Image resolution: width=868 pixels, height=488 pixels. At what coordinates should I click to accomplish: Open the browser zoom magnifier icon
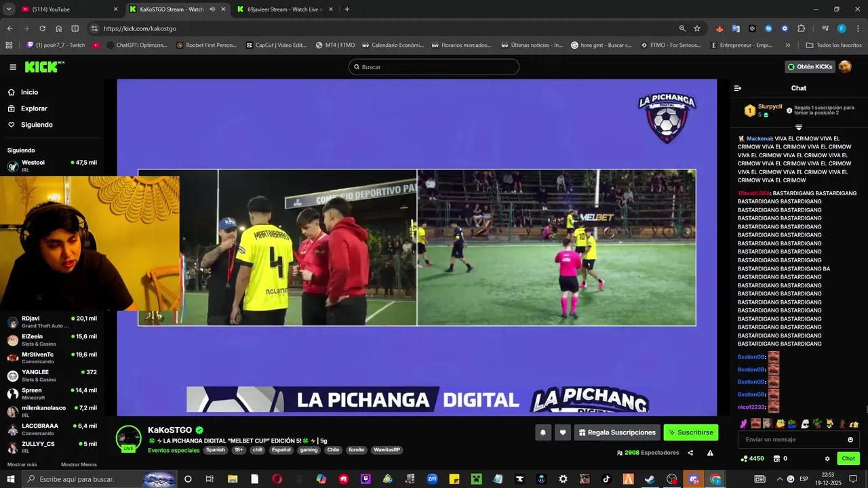tap(682, 28)
